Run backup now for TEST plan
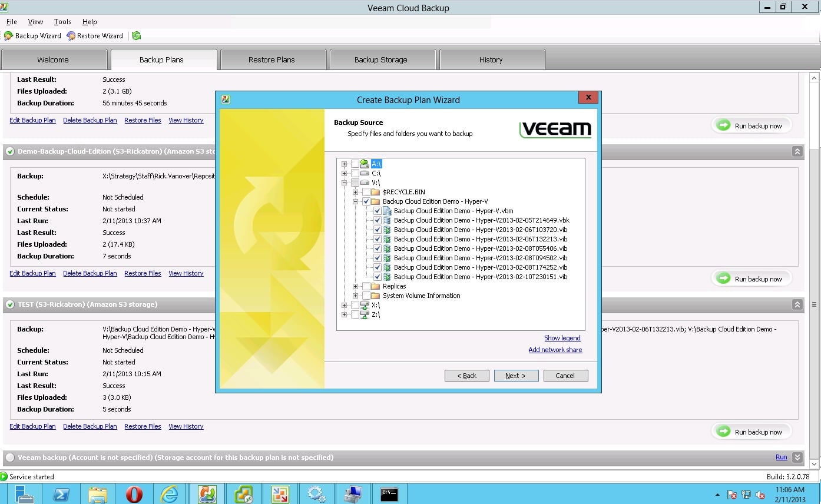The height and width of the screenshot is (504, 821). [752, 432]
